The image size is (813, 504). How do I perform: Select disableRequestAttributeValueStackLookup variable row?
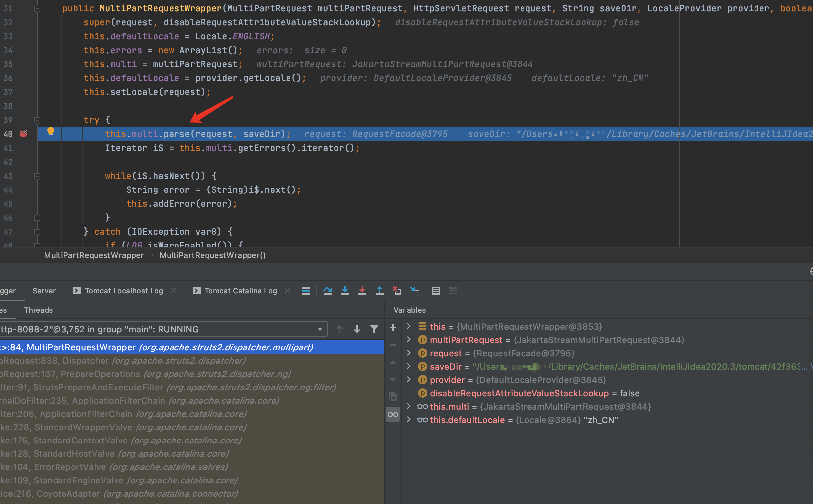(607, 393)
